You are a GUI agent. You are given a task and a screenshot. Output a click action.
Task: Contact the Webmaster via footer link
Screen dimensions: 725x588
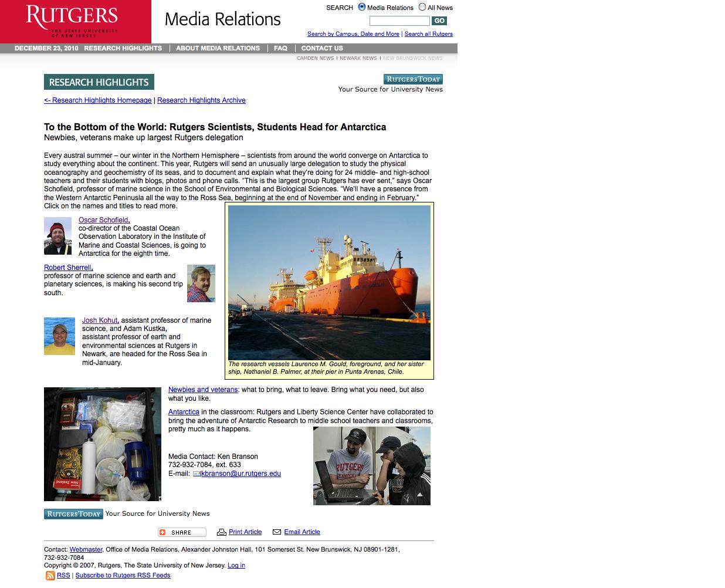(86, 550)
